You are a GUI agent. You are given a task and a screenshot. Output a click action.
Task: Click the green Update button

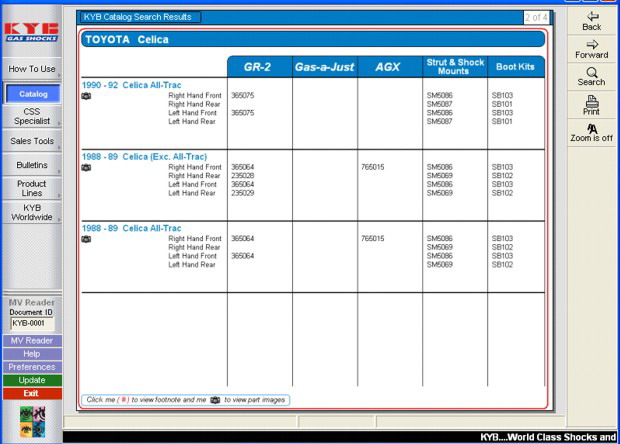pyautogui.click(x=32, y=380)
